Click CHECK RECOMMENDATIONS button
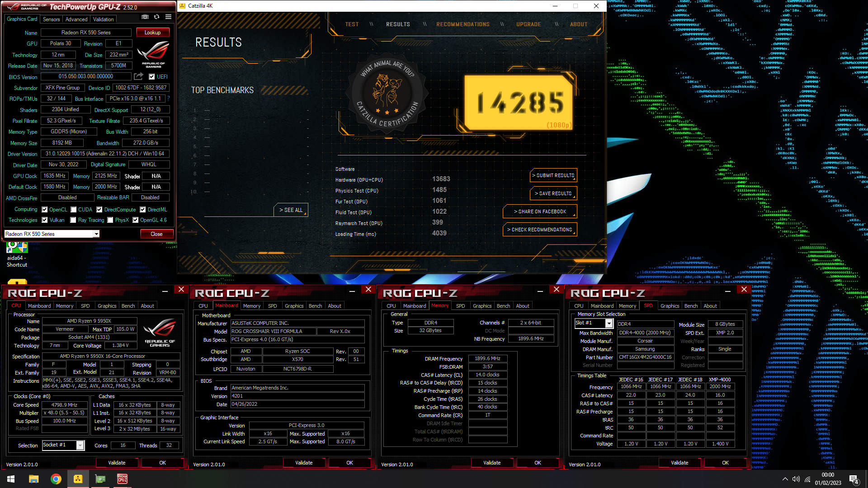The height and width of the screenshot is (488, 868). 540,230
